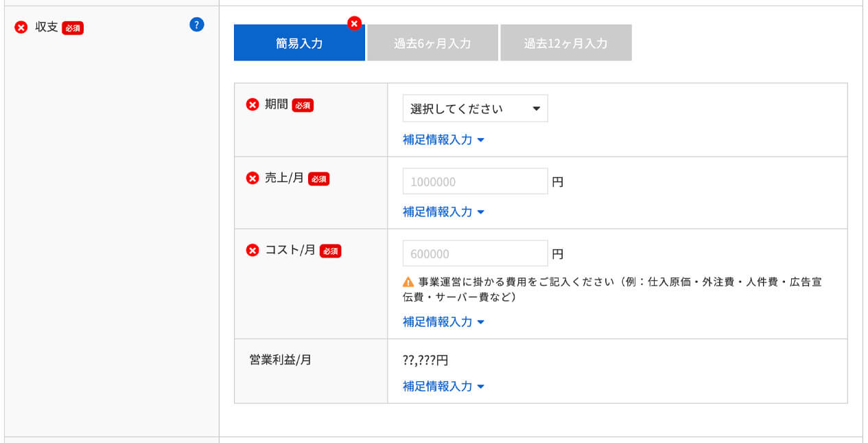Click the red error icon beside 収支
This screenshot has width=868, height=443.
tap(21, 27)
